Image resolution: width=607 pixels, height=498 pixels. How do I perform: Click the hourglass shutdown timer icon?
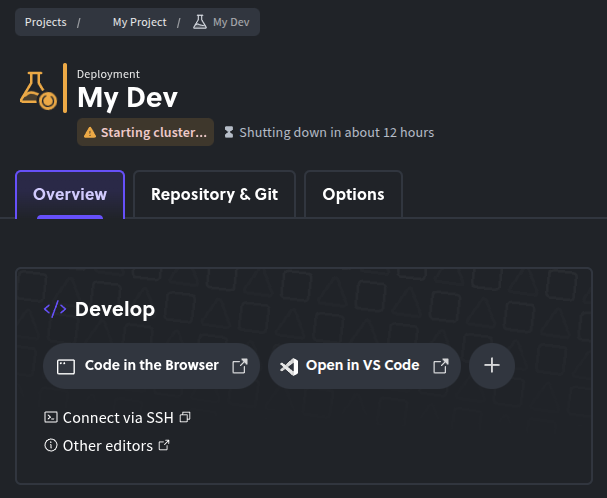tap(229, 132)
